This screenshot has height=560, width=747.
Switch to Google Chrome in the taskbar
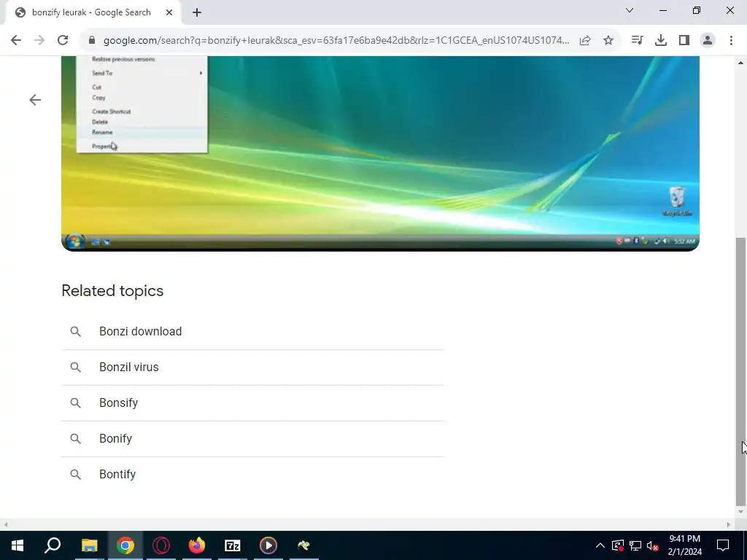pos(125,545)
